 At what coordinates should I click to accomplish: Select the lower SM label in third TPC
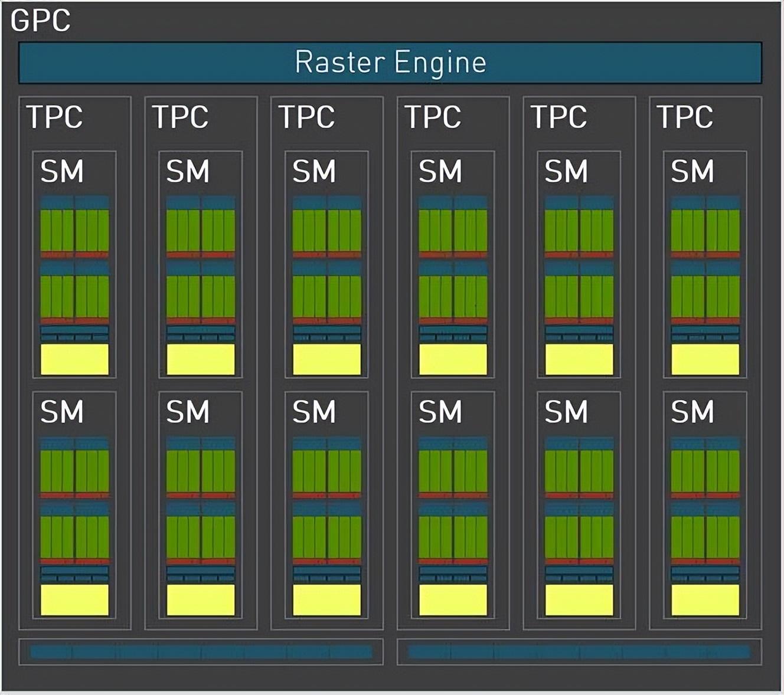[314, 412]
